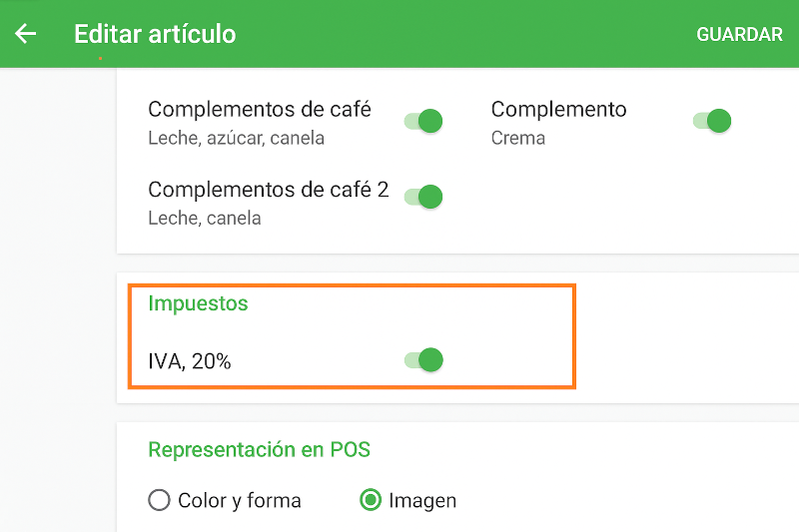Click the Imagen option label text
Screen dimensions: 799x532
coord(422,500)
